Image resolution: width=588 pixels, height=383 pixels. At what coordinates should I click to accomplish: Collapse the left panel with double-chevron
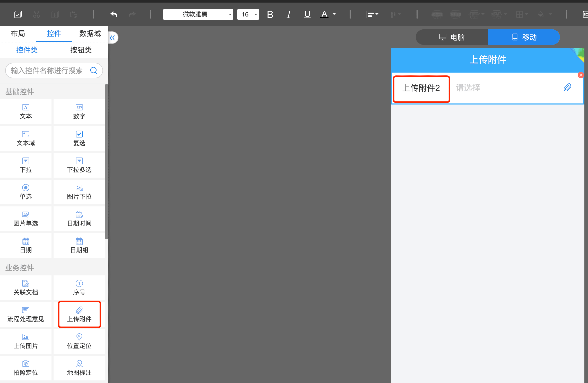pyautogui.click(x=113, y=38)
